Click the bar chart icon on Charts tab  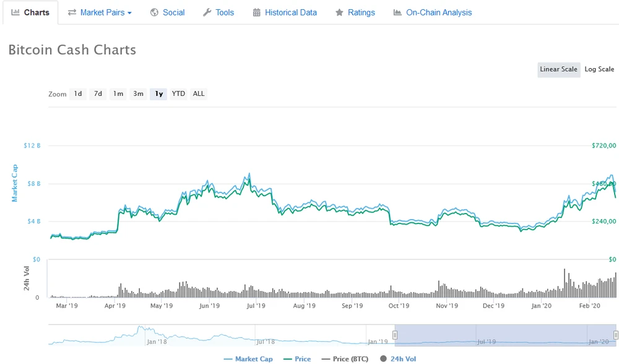pos(15,12)
